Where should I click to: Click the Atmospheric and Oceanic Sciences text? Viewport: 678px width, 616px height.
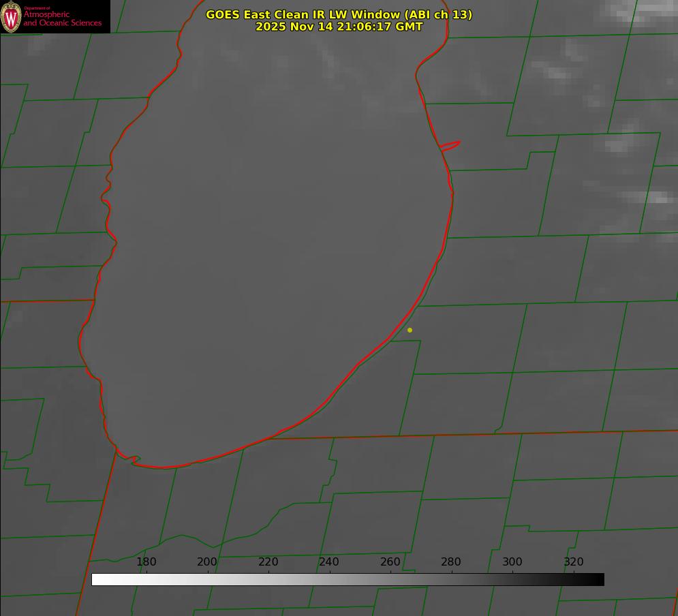62,18
